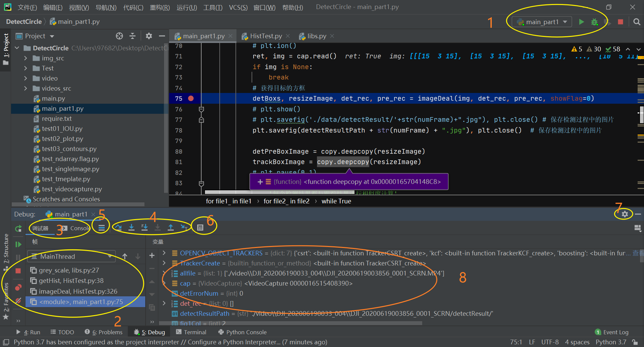
Task: Open Search Everywhere magnifier icon
Action: (637, 22)
